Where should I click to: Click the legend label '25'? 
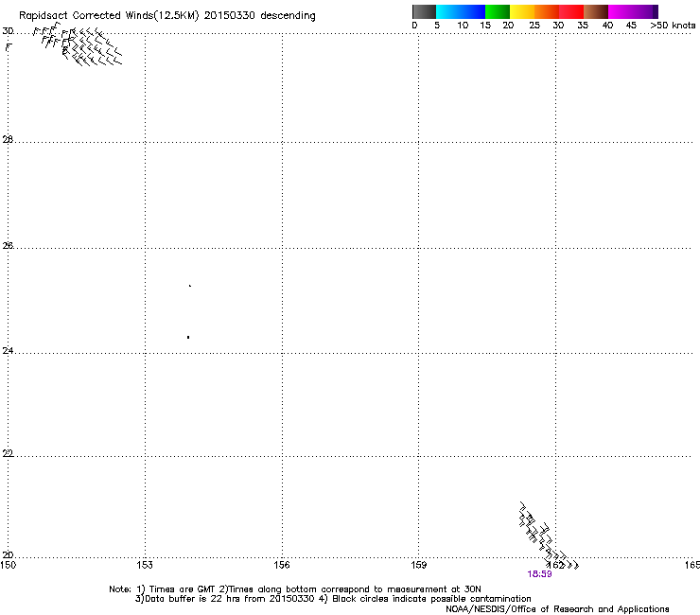point(534,26)
